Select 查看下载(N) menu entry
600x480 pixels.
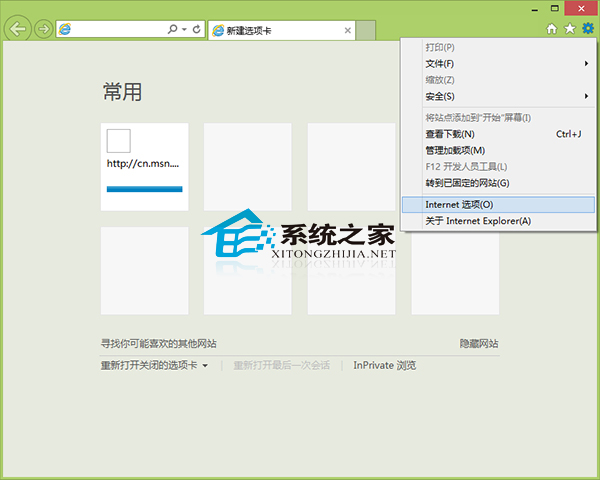pyautogui.click(x=498, y=134)
